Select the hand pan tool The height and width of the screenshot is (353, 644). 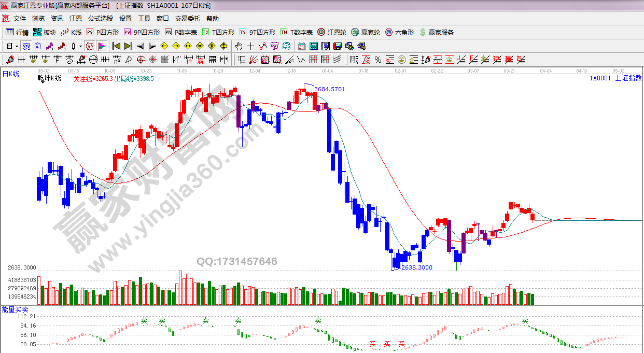(239, 46)
